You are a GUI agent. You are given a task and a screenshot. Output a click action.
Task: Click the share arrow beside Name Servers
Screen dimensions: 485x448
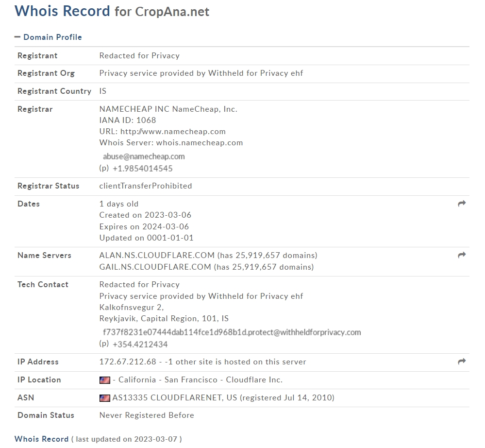point(462,255)
